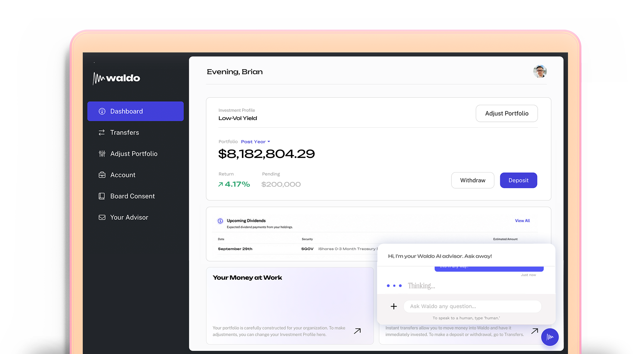Click the Adjust Portfolio button in the profile card

(507, 113)
